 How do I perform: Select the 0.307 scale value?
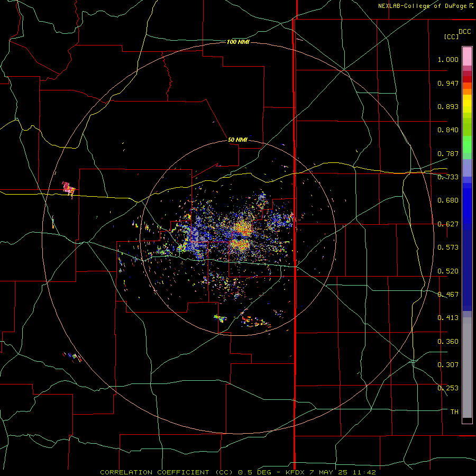point(448,365)
